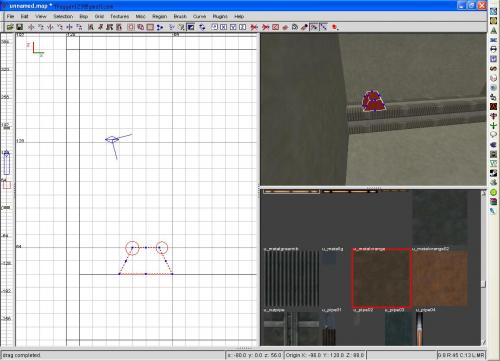Image resolution: width=500 pixels, height=361 pixels.
Task: Pick the u_metalorange02 texture
Action: click(x=440, y=279)
